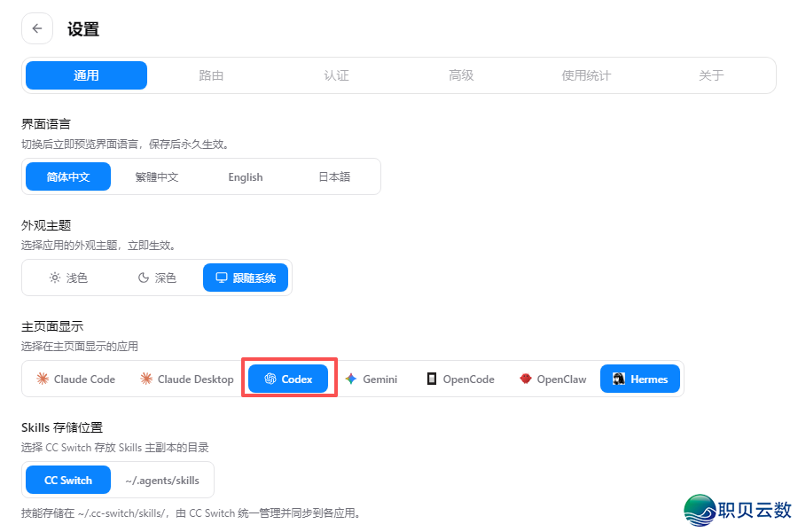This screenshot has height=532, width=798.
Task: Click the 主页面显示 section heading
Action: pyautogui.click(x=52, y=325)
